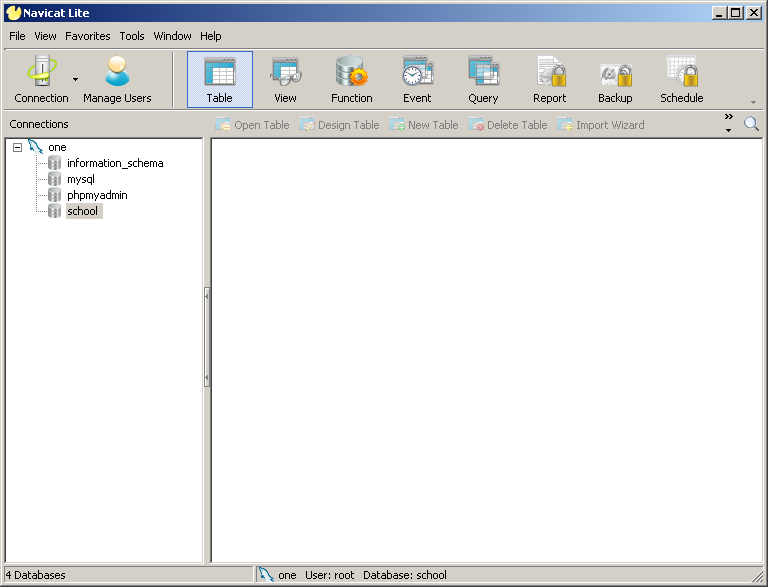Image resolution: width=768 pixels, height=587 pixels.
Task: Select the mysql database
Action: coord(81,179)
